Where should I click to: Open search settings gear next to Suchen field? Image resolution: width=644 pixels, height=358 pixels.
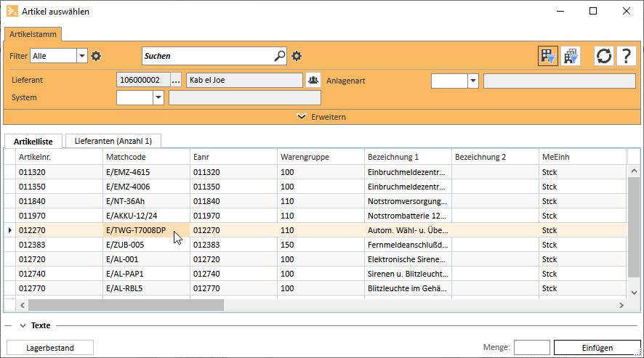297,56
